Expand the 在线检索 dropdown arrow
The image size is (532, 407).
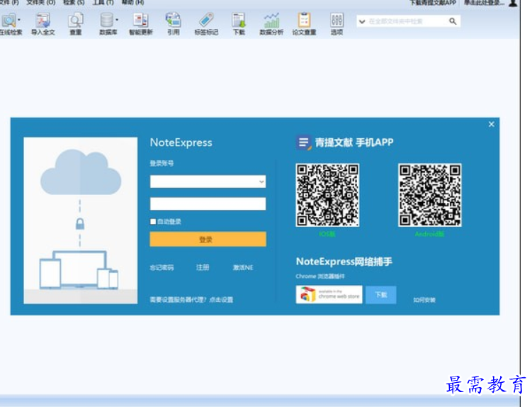18,20
